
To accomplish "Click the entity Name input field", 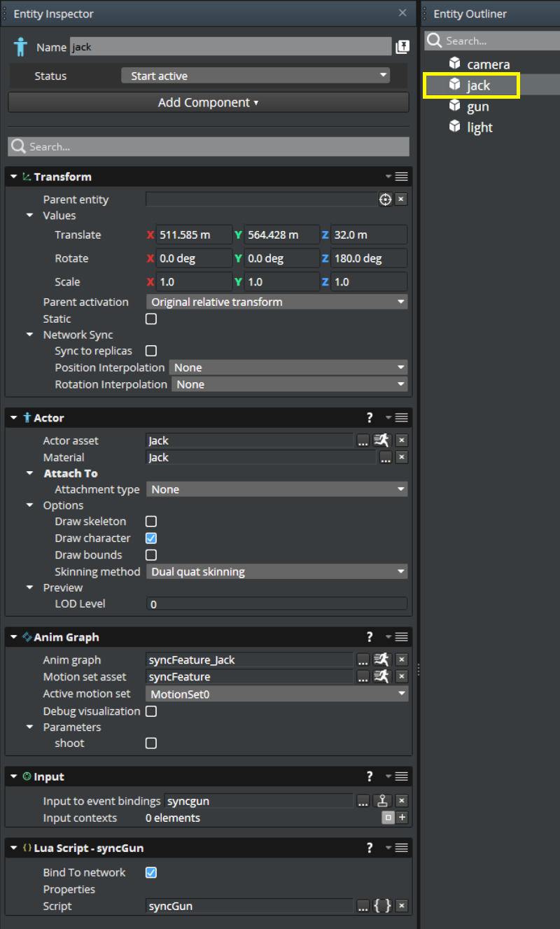I will [230, 47].
